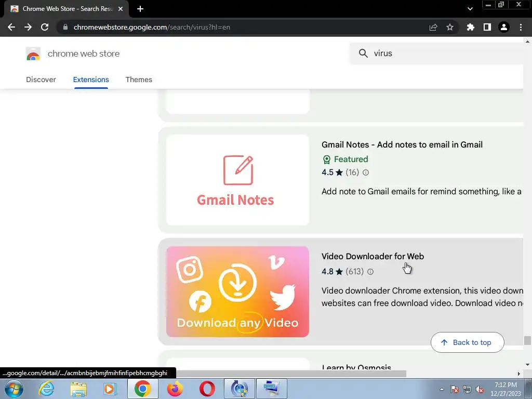Switch to the Discover tab
The image size is (532, 399).
point(41,79)
